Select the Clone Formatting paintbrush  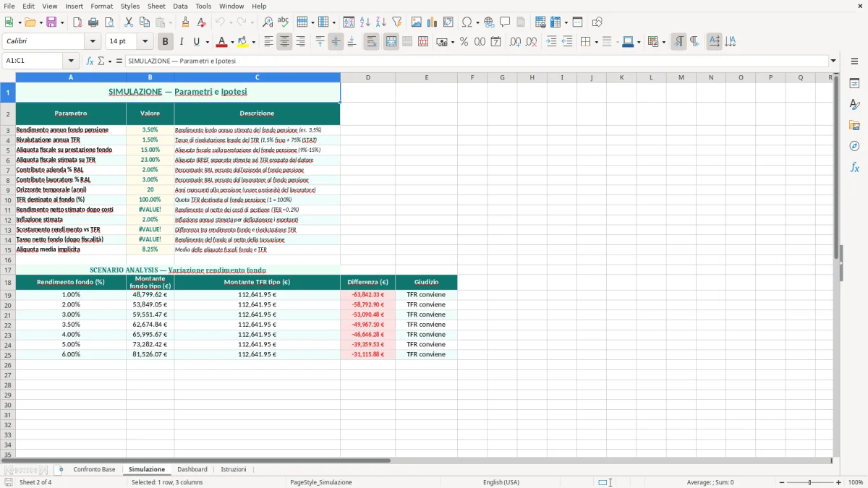pos(186,22)
